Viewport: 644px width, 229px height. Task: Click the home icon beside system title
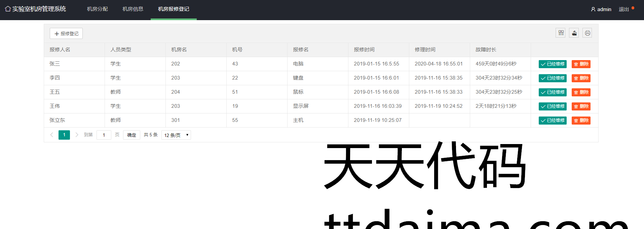tap(8, 9)
